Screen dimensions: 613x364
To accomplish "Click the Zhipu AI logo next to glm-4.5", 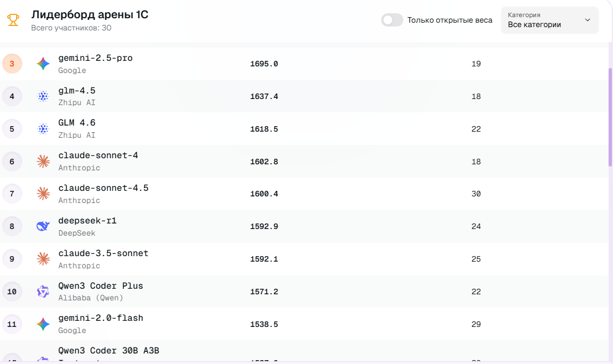I will point(43,96).
